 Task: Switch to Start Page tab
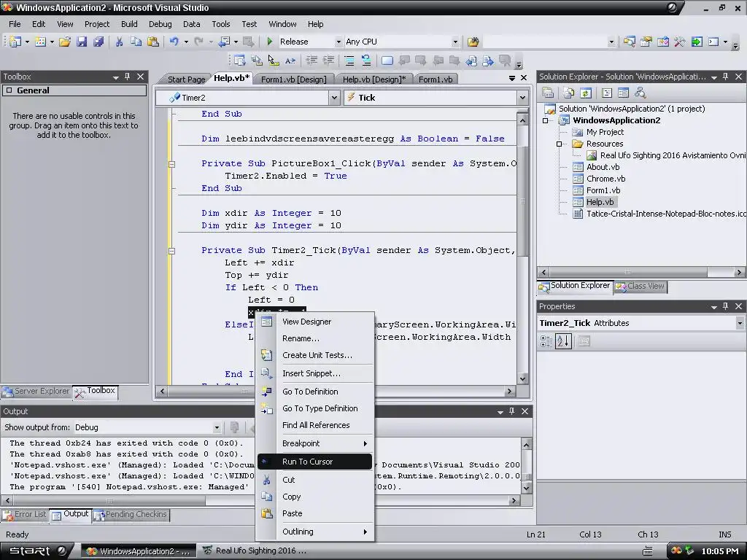point(186,79)
